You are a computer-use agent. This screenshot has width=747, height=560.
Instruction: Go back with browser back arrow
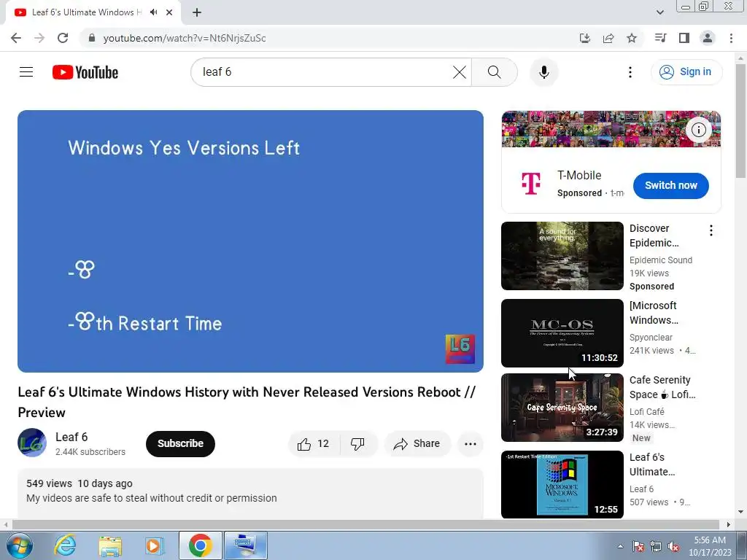coord(16,38)
